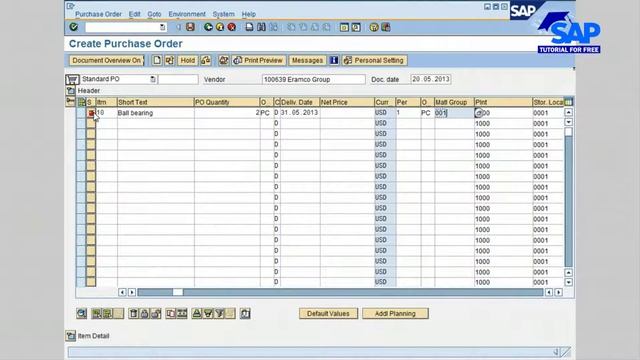Open the Standard PO type dropdown
The image size is (640, 360).
tap(153, 79)
